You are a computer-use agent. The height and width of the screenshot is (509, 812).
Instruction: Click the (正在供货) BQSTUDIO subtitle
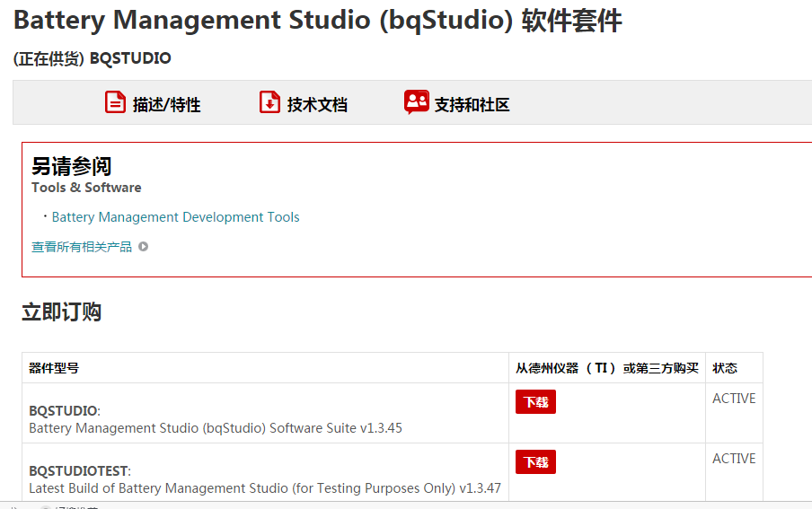[93, 58]
